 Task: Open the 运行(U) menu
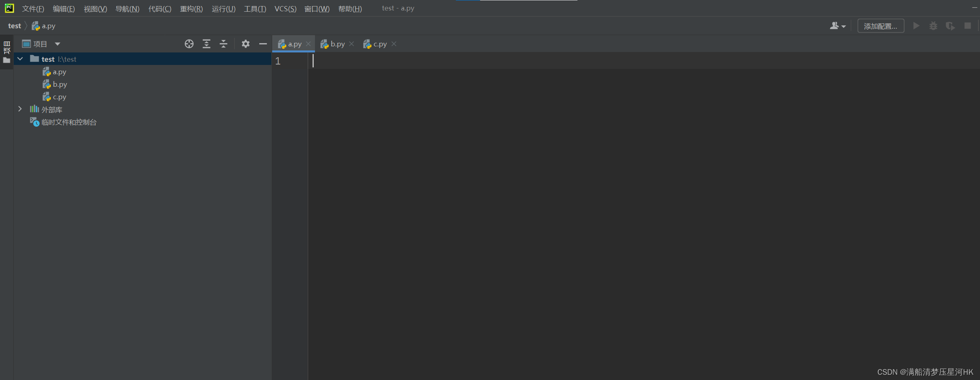(x=223, y=8)
